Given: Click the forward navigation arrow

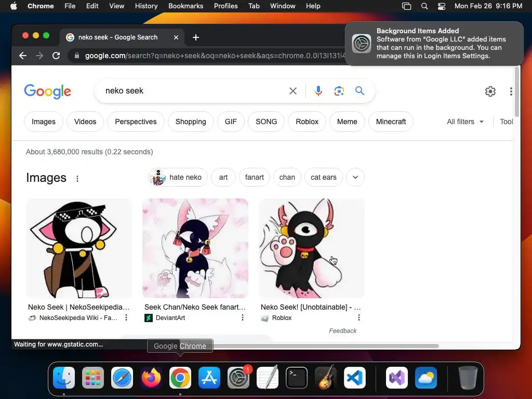Looking at the screenshot, I should pos(39,56).
